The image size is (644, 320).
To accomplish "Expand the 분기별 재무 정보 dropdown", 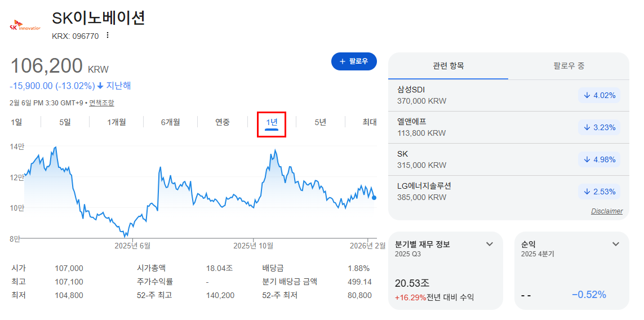I will click(489, 244).
